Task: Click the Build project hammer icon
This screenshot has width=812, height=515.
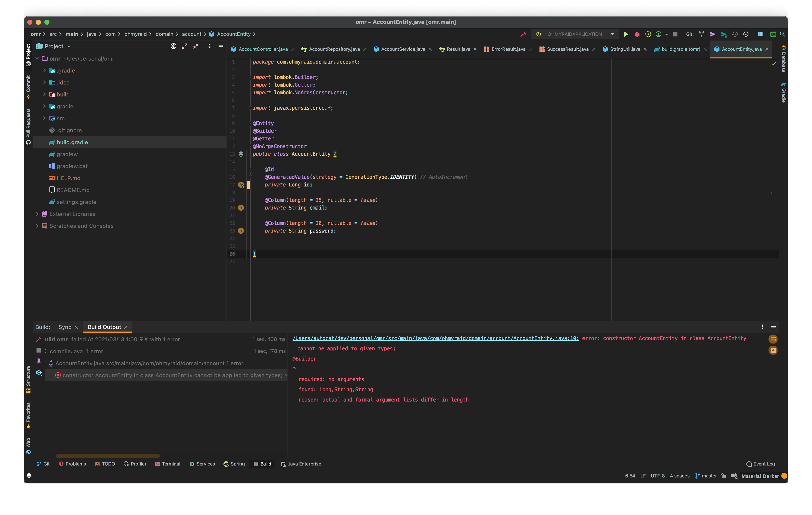Action: (523, 34)
